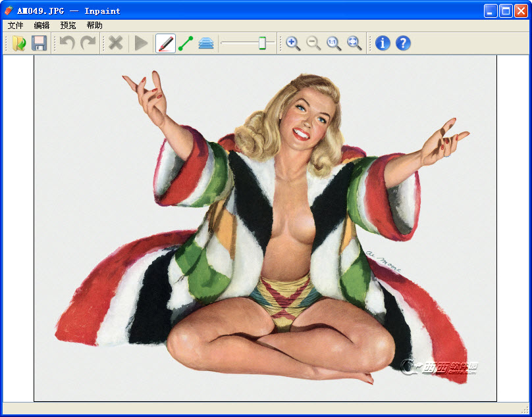Maximize the Inpaint window
The width and height of the screenshot is (532, 417).
pos(506,11)
